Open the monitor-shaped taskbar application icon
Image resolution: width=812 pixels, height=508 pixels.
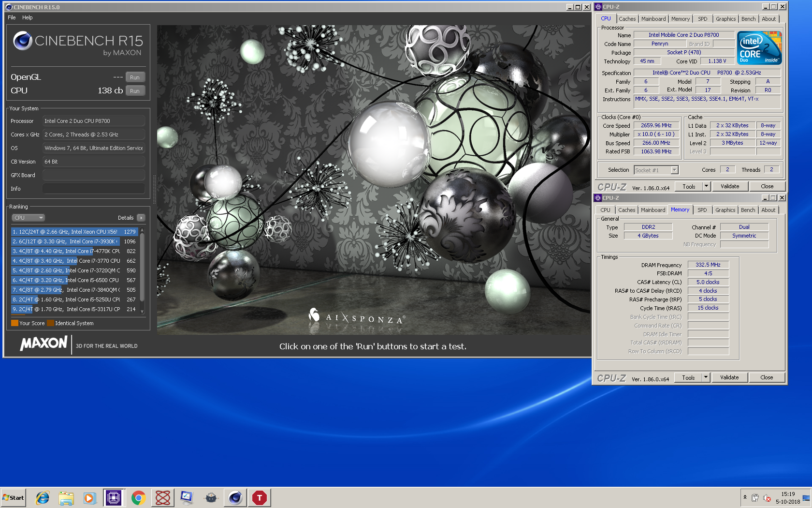pyautogui.click(x=187, y=497)
